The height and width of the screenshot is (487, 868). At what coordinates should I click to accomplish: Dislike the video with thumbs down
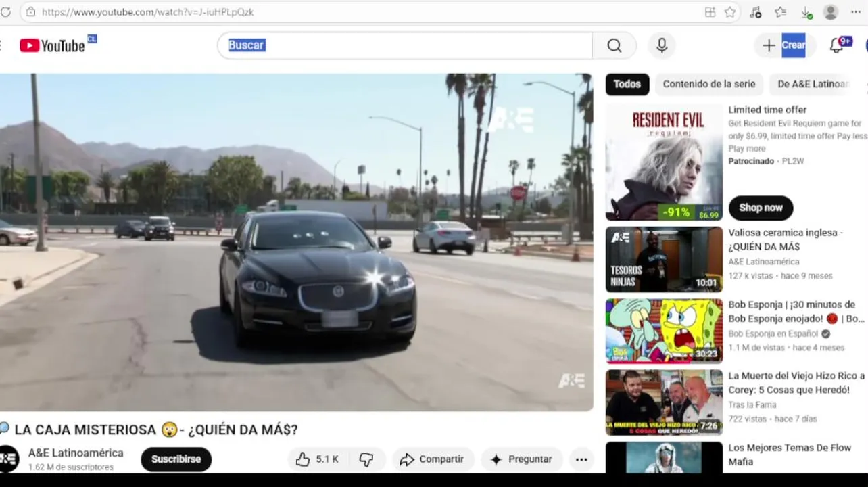tap(366, 459)
